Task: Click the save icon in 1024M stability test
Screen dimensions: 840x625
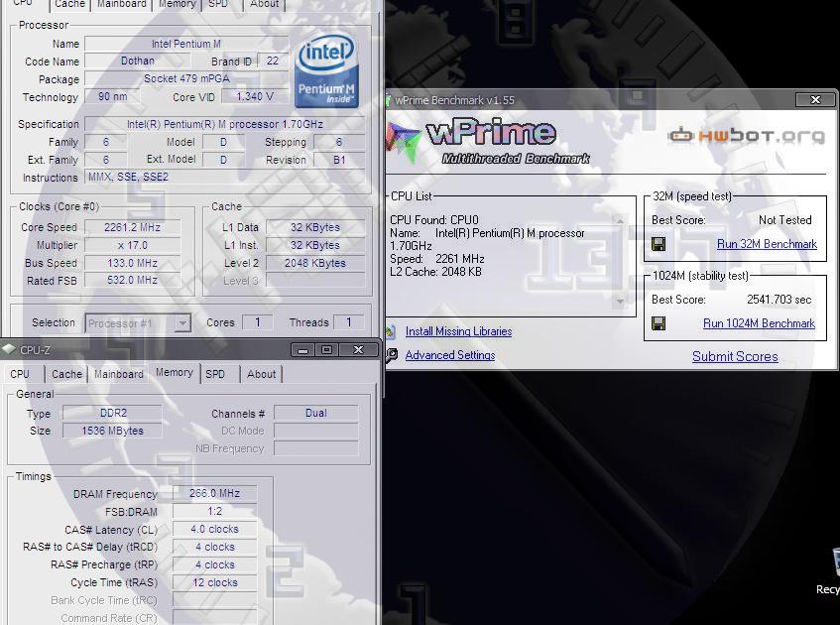Action: pyautogui.click(x=659, y=323)
